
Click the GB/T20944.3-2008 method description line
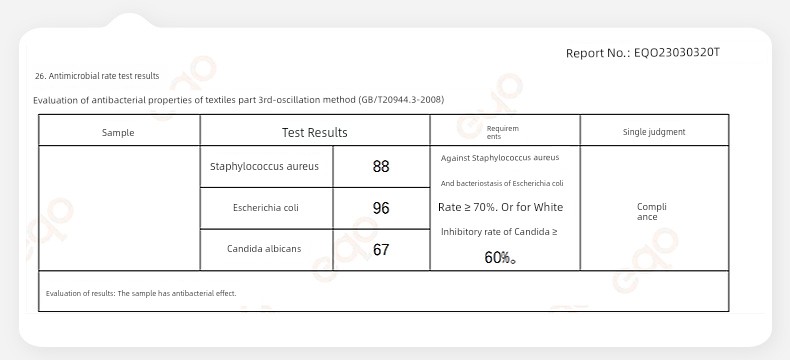(x=238, y=100)
